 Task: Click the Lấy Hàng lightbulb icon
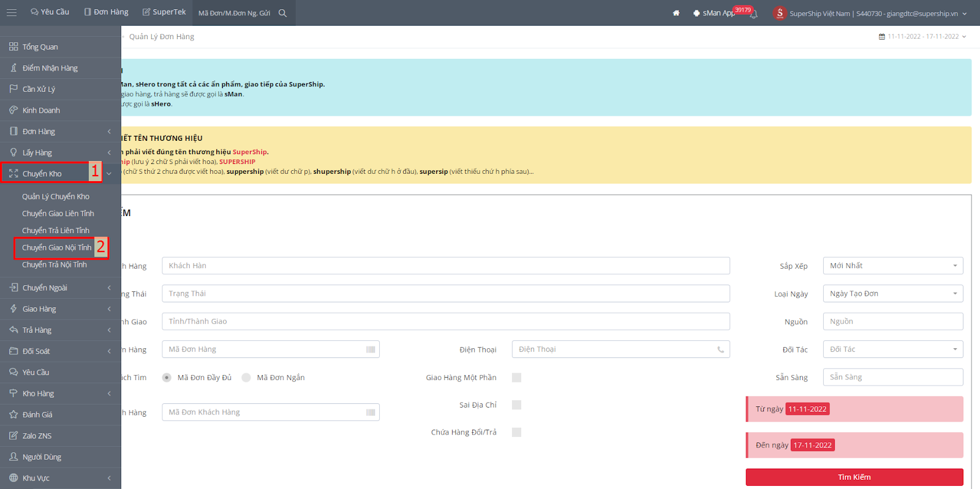[13, 152]
